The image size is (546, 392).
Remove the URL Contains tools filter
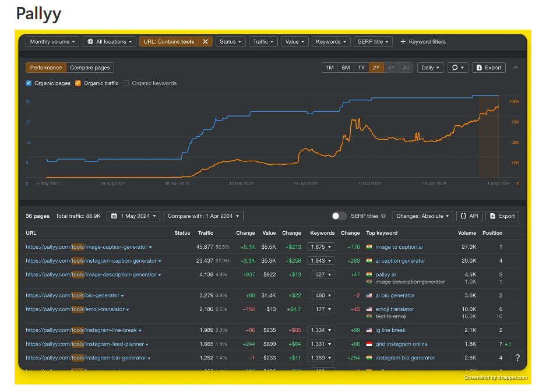click(205, 42)
